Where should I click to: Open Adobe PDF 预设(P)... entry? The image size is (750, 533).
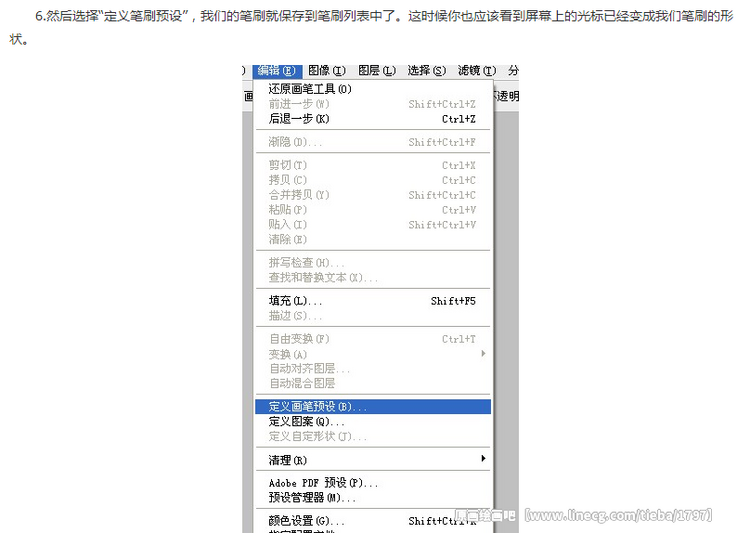(373, 483)
